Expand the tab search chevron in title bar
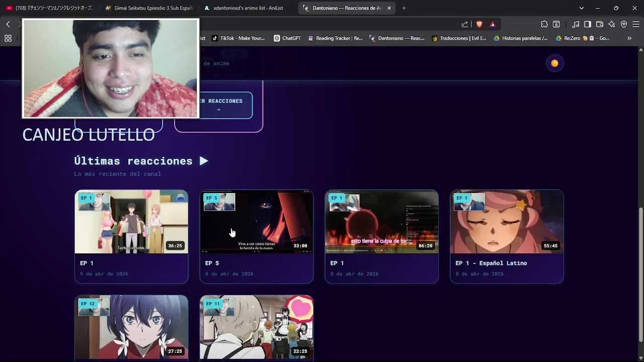This screenshot has height=362, width=644. 582,8
